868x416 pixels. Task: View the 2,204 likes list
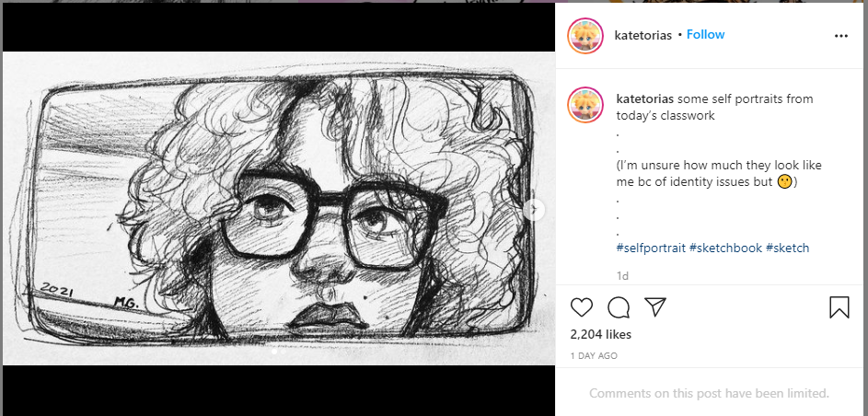coord(601,334)
